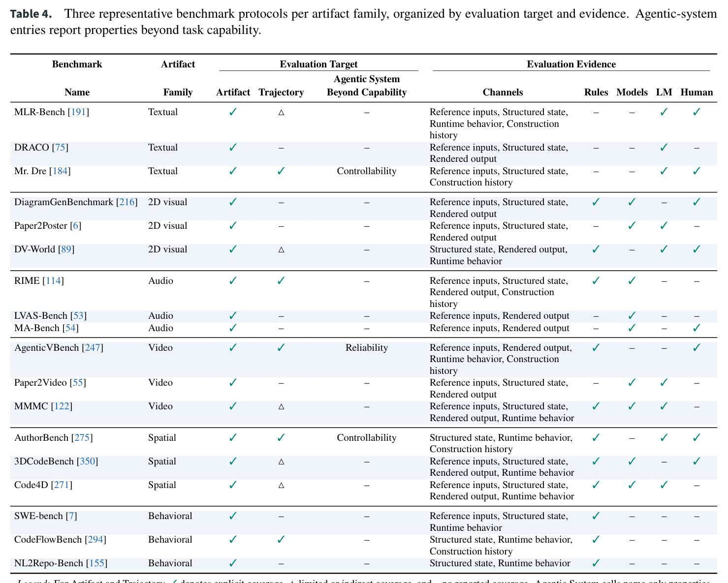
Task: Click the Artifact checkmark in the SWE-bench row
Action: pyautogui.click(x=233, y=516)
